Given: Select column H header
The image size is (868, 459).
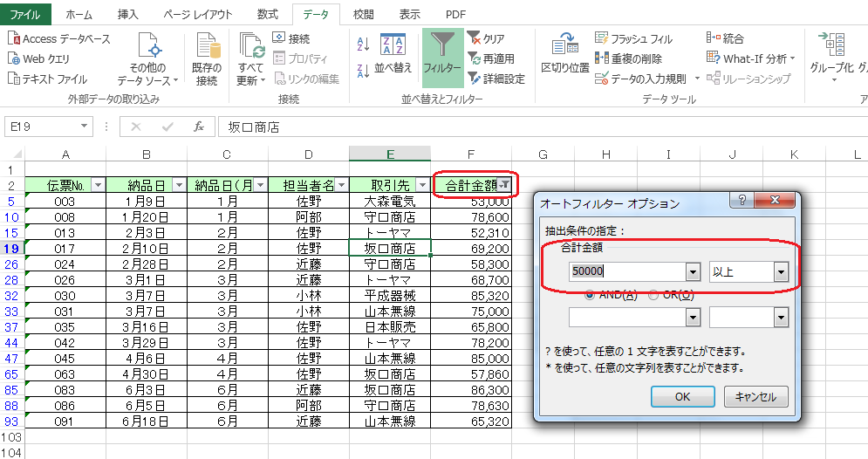Looking at the screenshot, I should [x=606, y=154].
